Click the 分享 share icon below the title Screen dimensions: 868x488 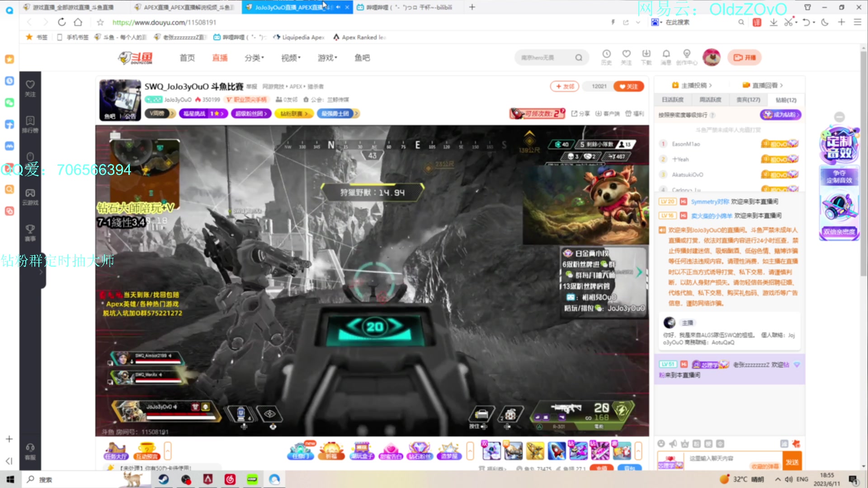pos(580,113)
